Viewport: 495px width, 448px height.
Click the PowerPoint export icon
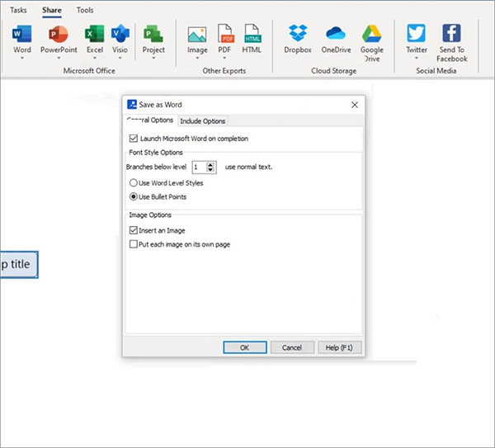click(x=59, y=34)
